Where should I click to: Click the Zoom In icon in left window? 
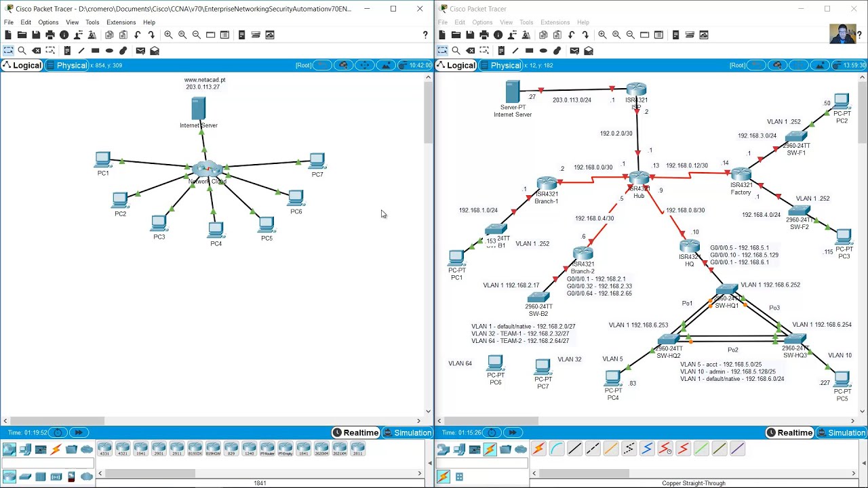click(168, 35)
